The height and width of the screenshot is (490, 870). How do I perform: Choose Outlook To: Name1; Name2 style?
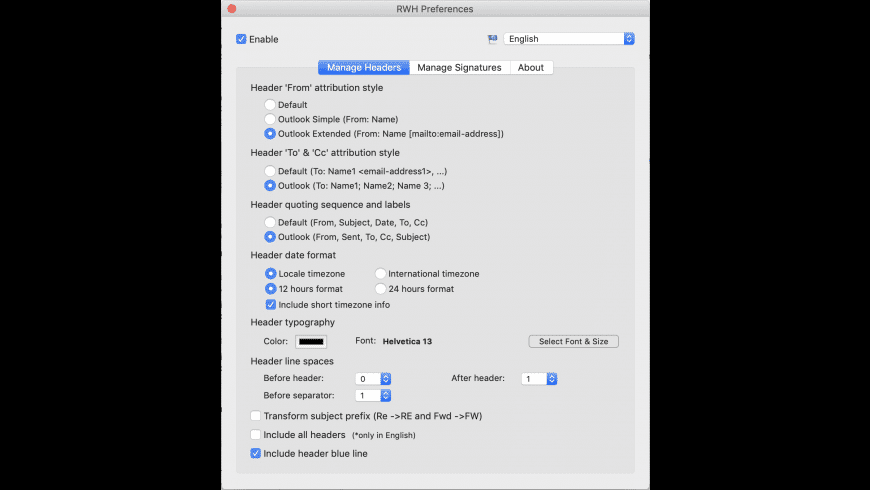click(270, 185)
